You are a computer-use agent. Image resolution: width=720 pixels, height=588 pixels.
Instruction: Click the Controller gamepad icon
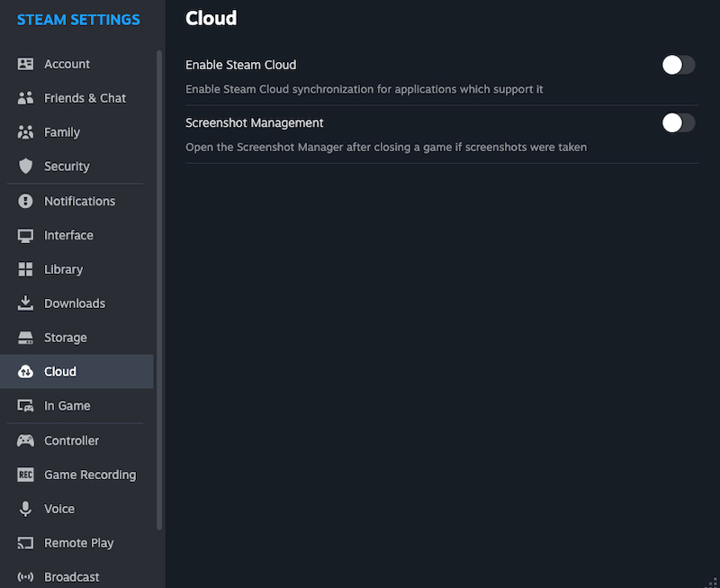click(x=25, y=440)
